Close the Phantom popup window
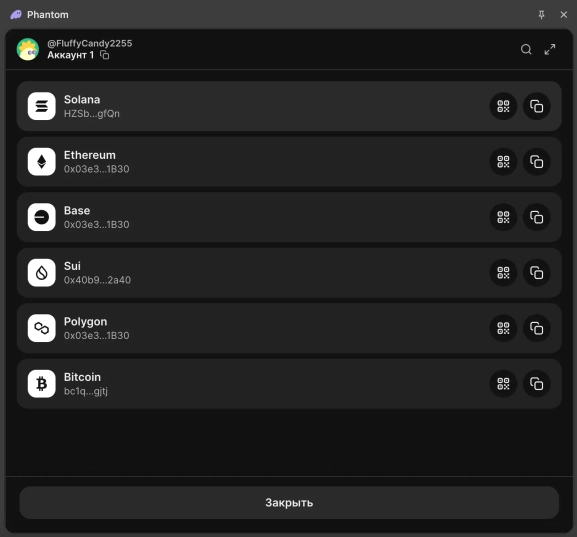The width and height of the screenshot is (577, 537). pyautogui.click(x=563, y=15)
